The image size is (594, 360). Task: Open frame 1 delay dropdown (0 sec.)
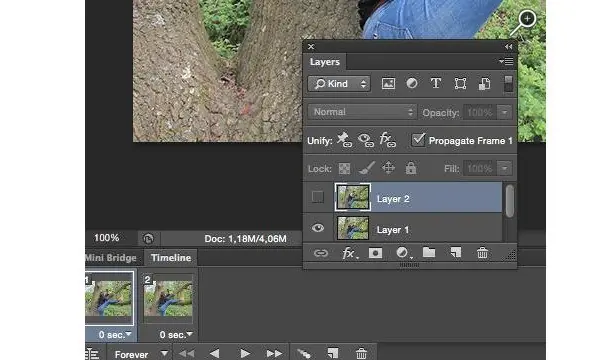click(114, 335)
